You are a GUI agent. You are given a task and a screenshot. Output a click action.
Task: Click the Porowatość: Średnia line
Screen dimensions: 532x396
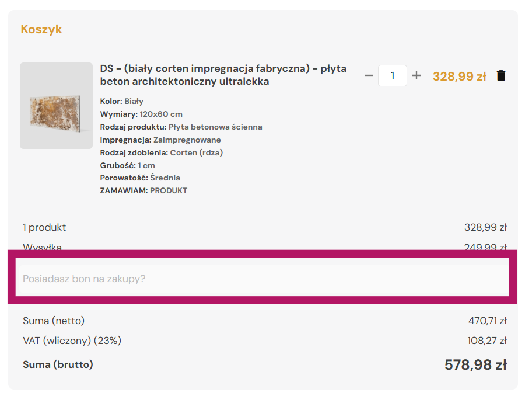[140, 178]
